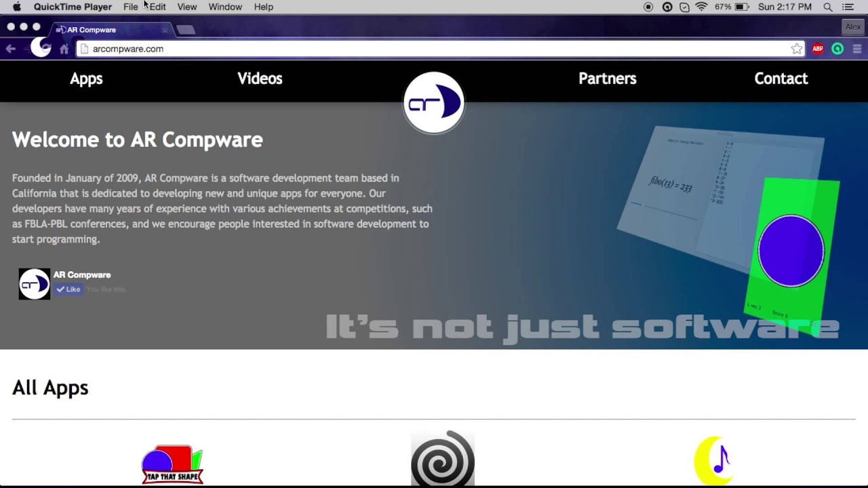Open the File menu

point(131,7)
